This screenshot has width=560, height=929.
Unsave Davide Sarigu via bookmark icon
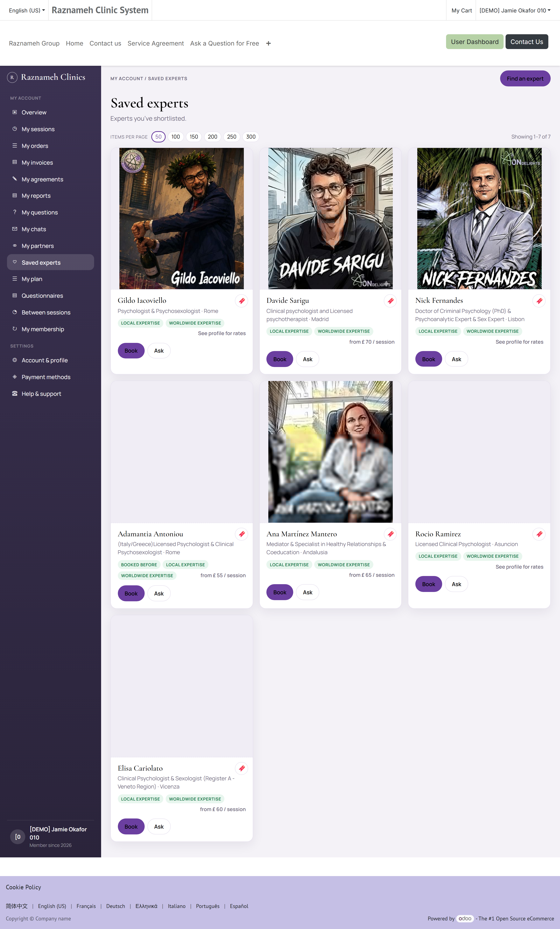click(390, 301)
